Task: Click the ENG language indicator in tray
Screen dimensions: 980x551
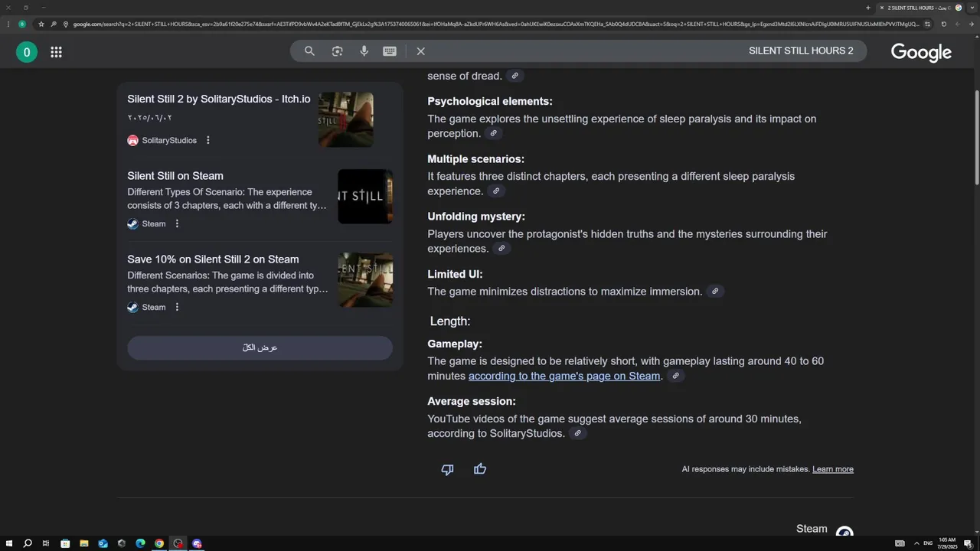Action: pyautogui.click(x=928, y=543)
